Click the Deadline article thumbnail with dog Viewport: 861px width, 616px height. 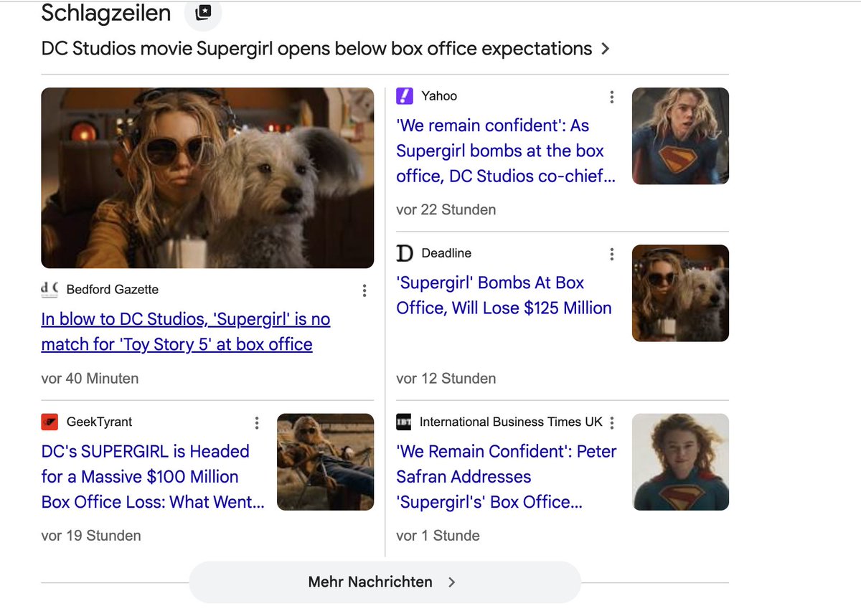point(680,293)
